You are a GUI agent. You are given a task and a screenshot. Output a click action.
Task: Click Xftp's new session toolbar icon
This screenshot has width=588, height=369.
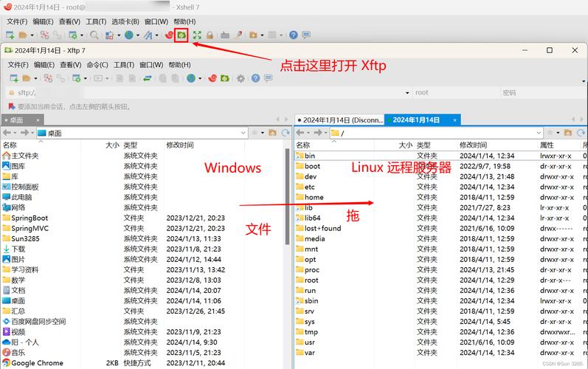coord(14,78)
